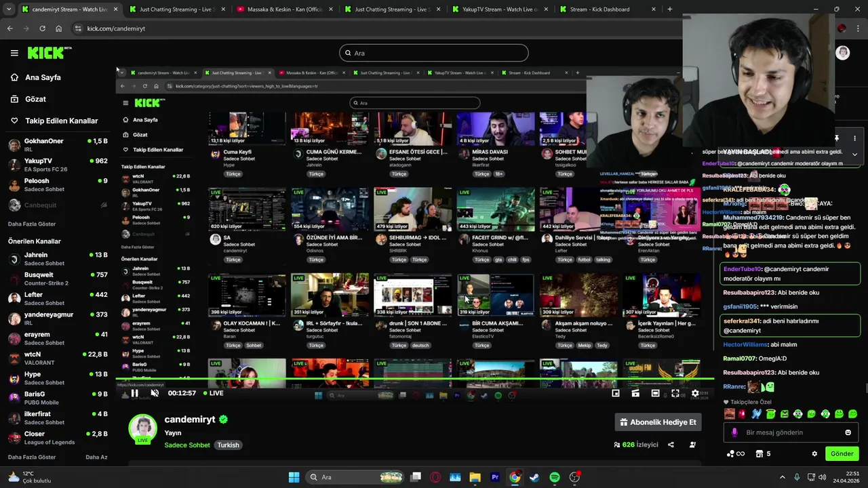Reload the page in browser toolbar
Viewport: 868px width, 488px height.
click(x=42, y=28)
